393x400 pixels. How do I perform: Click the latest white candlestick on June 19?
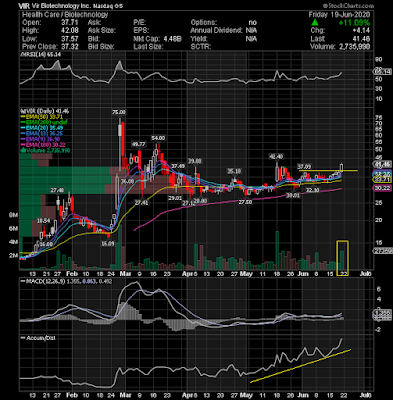[342, 168]
